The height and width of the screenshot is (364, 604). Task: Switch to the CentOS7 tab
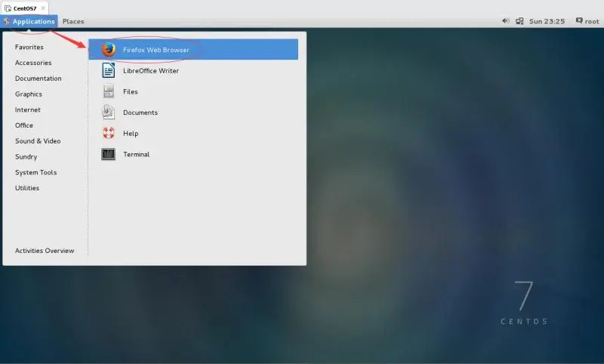[25, 8]
